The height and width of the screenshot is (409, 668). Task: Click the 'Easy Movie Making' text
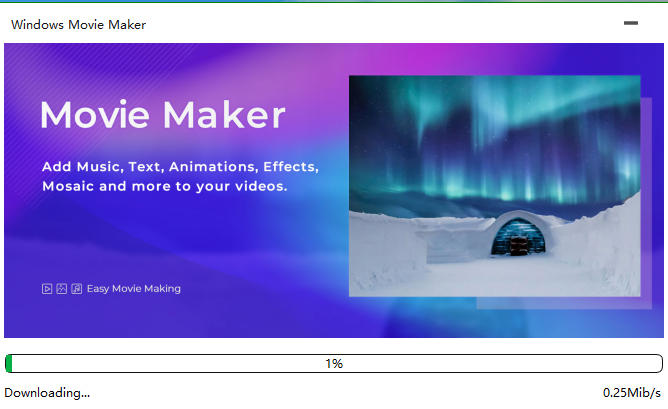[x=134, y=289]
